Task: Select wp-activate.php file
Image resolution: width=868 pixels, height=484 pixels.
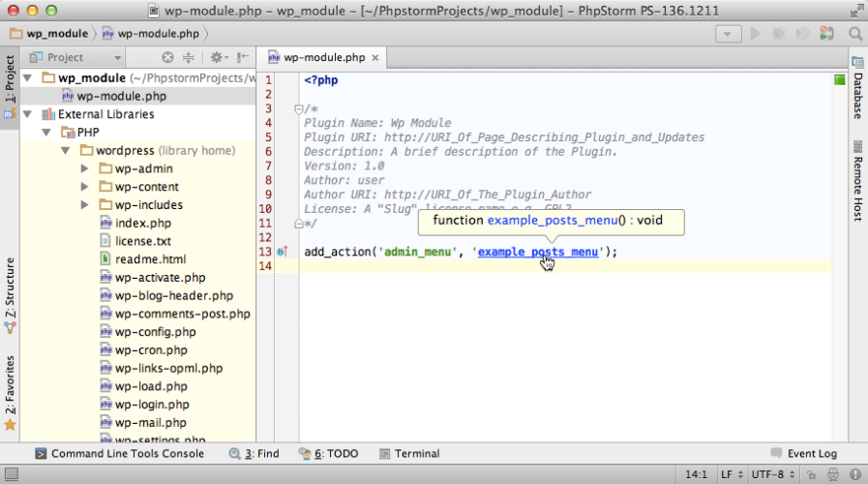Action: click(153, 278)
